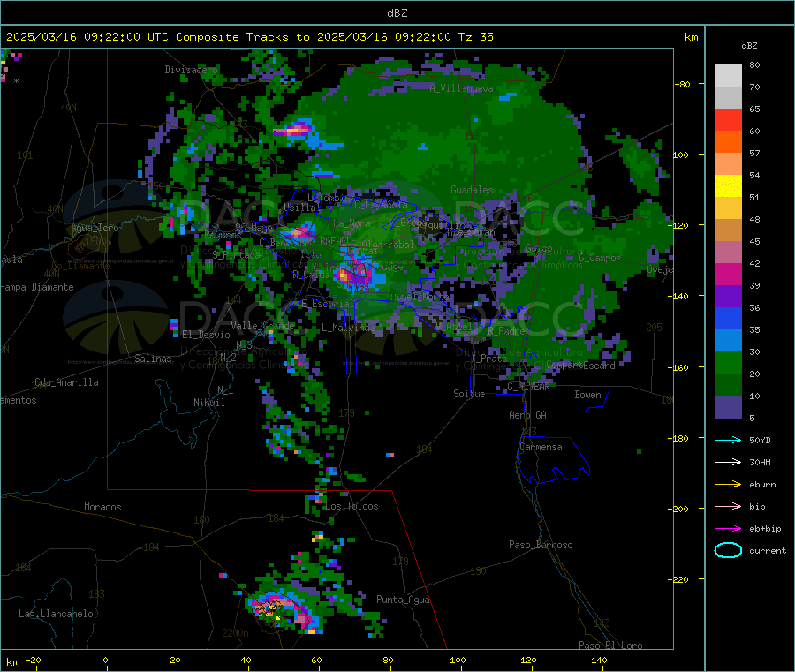Click the slate purple 5-10 dBZ swatch

(728, 407)
